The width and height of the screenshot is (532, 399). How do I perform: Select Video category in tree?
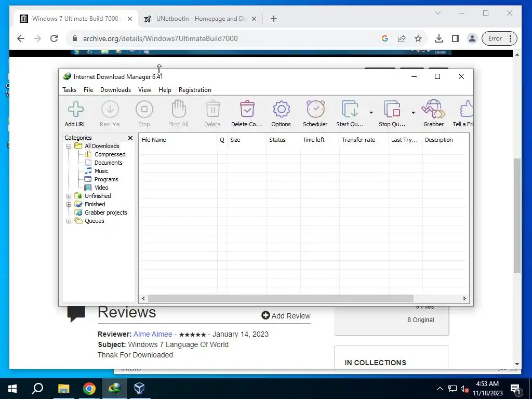point(101,188)
